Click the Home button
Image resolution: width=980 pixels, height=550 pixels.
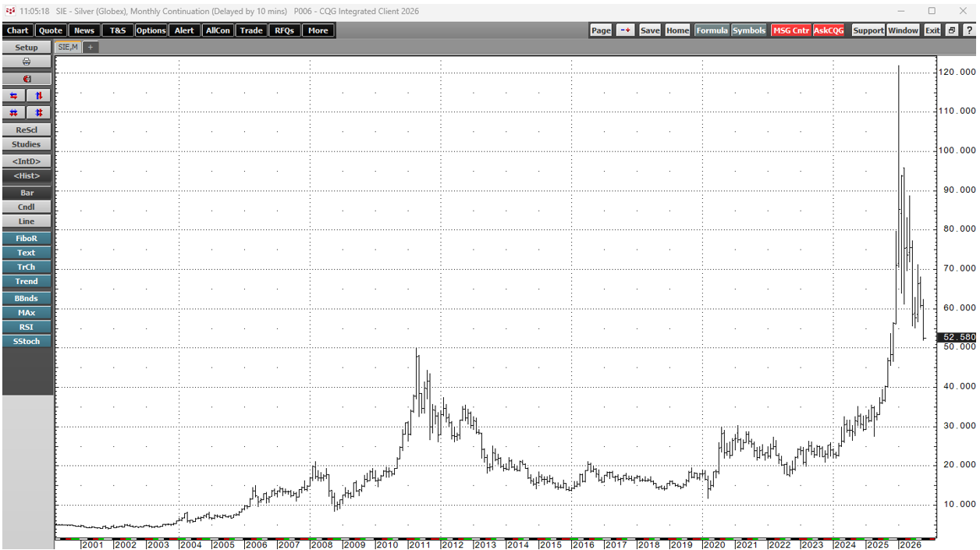pyautogui.click(x=677, y=30)
